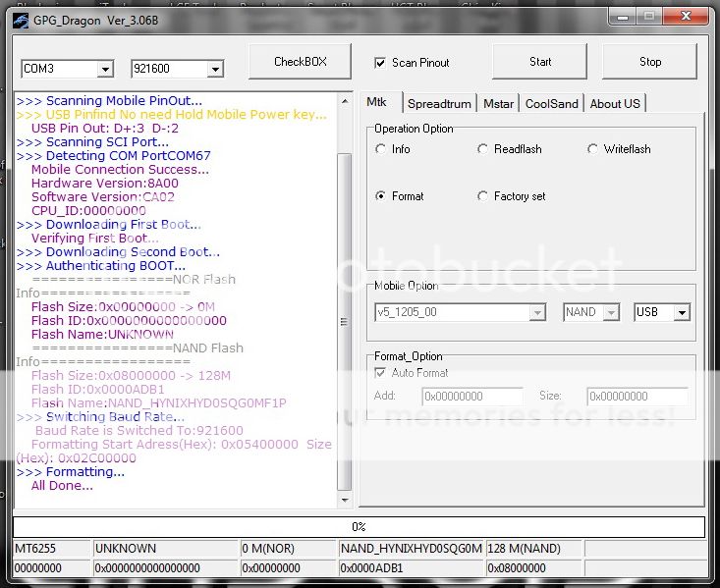Open the CoolSand tab
Image resolution: width=720 pixels, height=588 pixels.
552,104
